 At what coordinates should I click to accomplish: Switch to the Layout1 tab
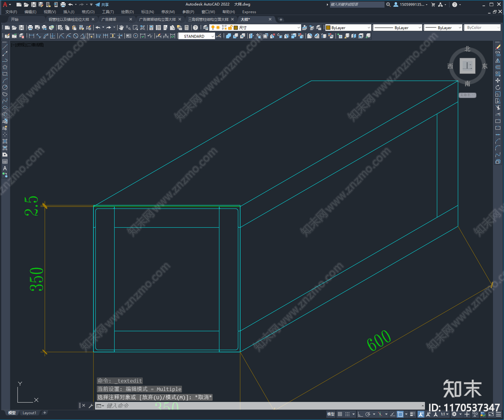(x=29, y=413)
